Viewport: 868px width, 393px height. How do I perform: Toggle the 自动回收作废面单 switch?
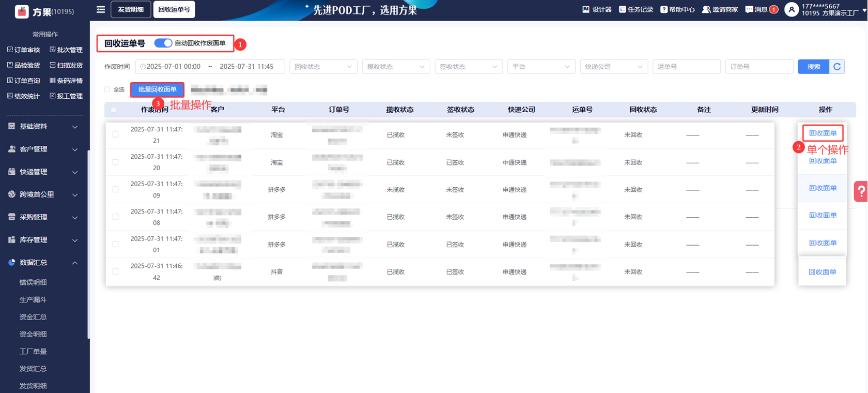pos(163,43)
